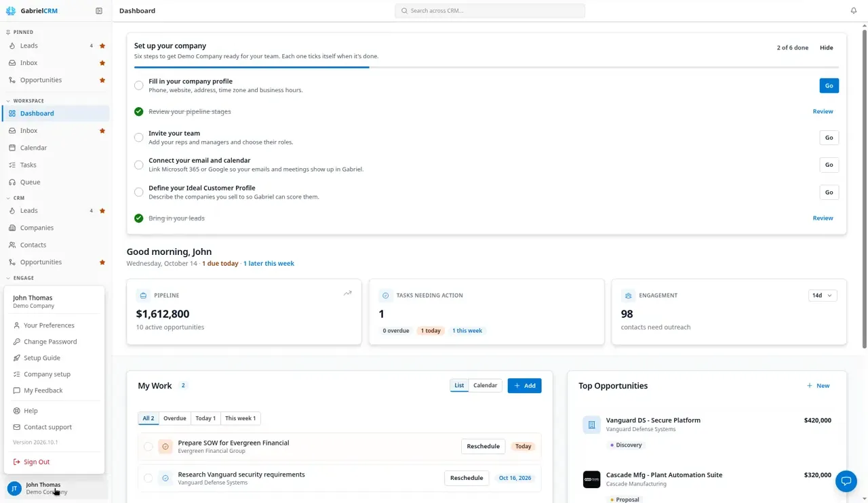The image size is (868, 503).
Task: Open the notifications bell
Action: click(x=854, y=11)
